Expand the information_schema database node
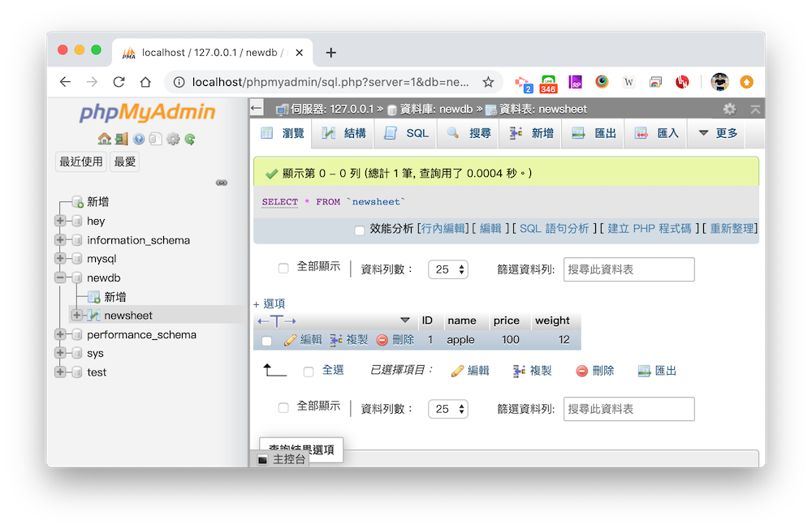 pos(60,239)
